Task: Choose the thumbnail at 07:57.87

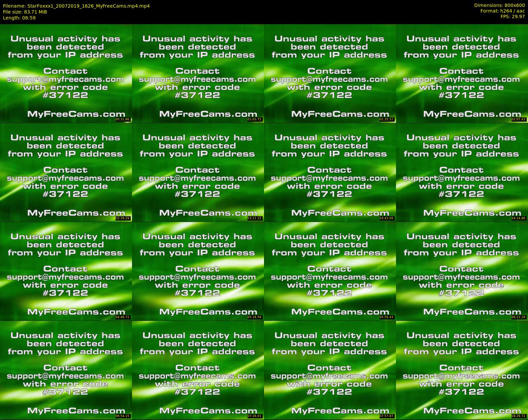Action: tap(330, 370)
